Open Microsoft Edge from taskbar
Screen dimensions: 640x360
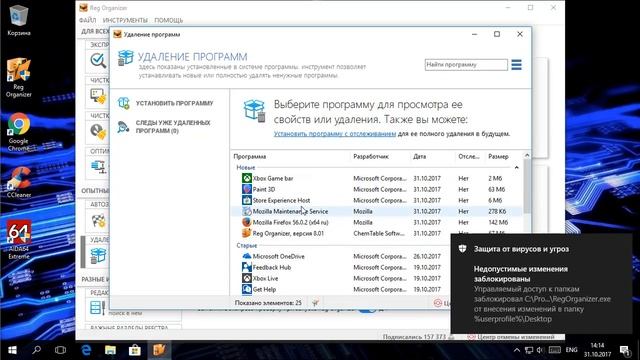[86, 350]
